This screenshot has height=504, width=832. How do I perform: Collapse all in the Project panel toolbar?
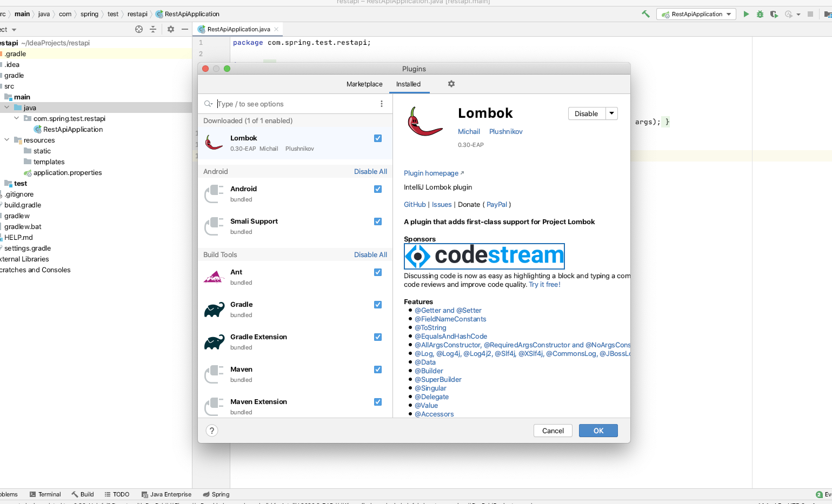153,29
